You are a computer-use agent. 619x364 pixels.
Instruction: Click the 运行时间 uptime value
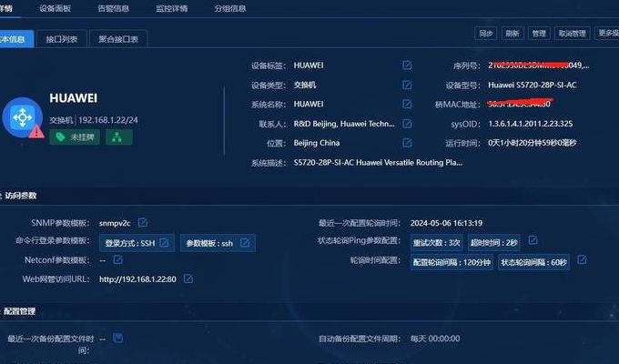coord(533,143)
